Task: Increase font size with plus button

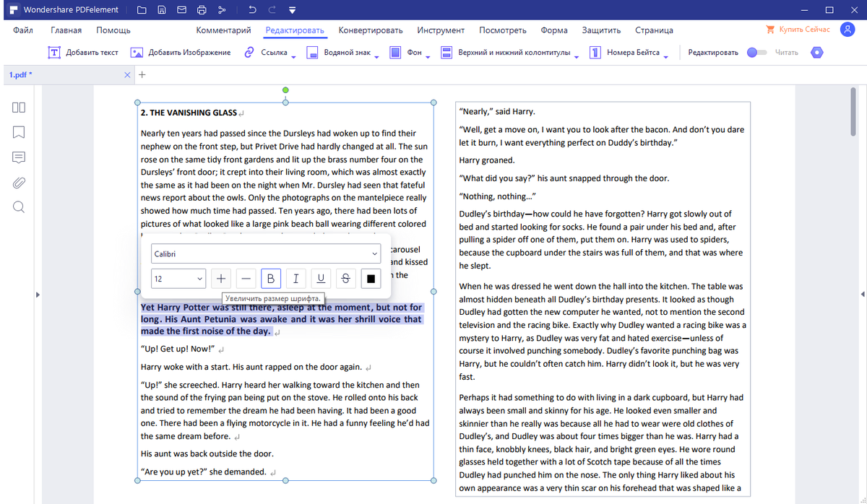Action: [221, 279]
